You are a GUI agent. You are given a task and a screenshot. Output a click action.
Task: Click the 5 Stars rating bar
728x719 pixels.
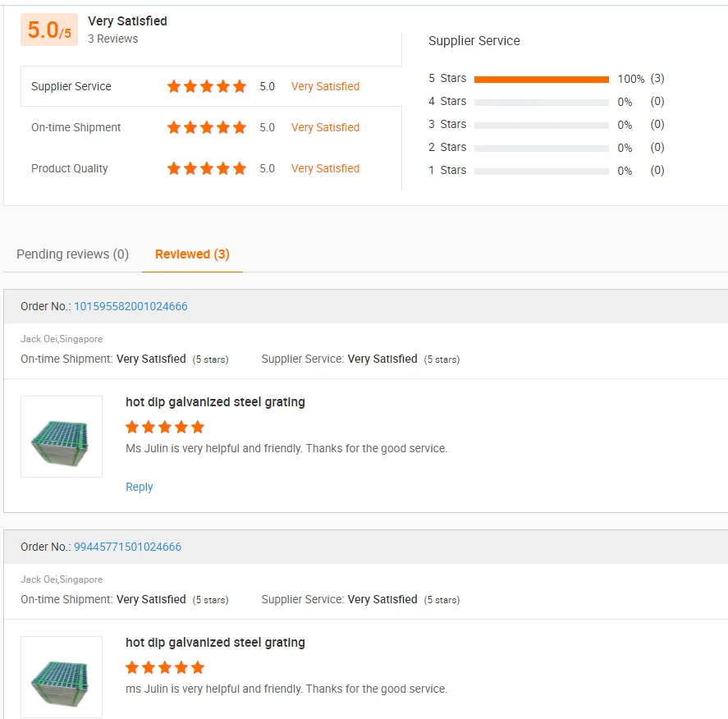pyautogui.click(x=541, y=79)
